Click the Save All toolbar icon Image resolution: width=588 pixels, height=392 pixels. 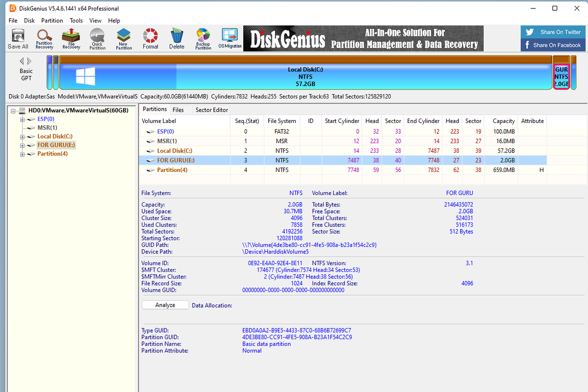(x=18, y=39)
